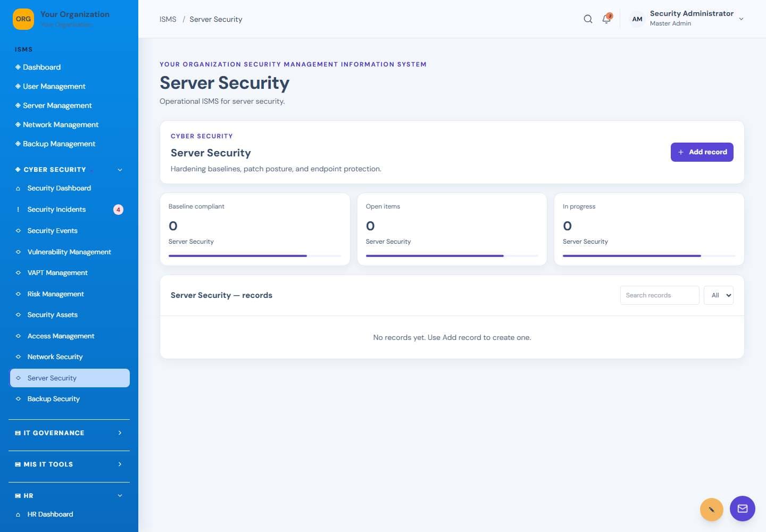
Task: Click the diamond icon beside Dashboard
Action: pos(18,67)
